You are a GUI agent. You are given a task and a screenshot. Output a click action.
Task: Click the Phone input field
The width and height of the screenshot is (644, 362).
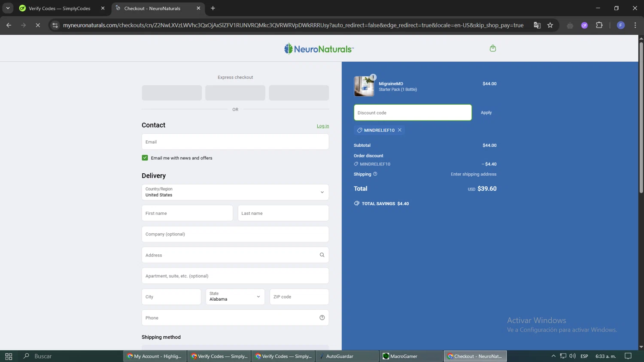point(235,318)
